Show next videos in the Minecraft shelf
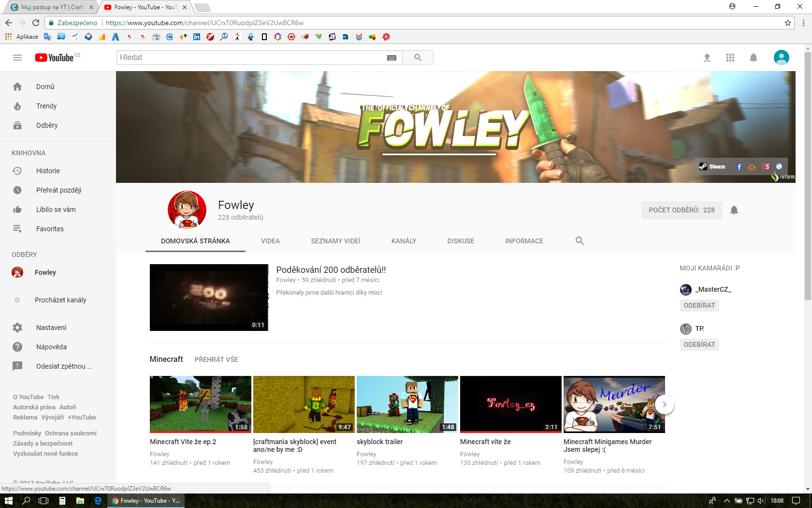Screen dimensions: 812x508 pyautogui.click(x=665, y=404)
